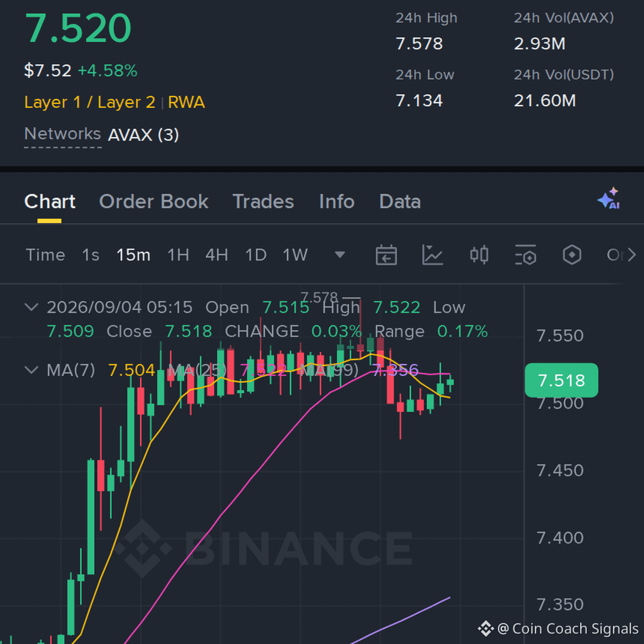Collapse the MA(7) indicator row chevron
This screenshot has width=644, height=644.
tap(32, 370)
